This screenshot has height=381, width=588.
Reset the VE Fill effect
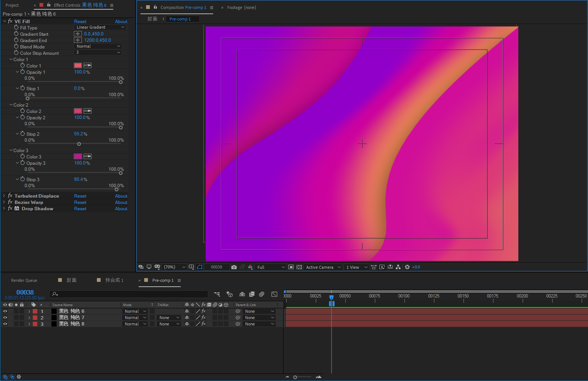(80, 22)
